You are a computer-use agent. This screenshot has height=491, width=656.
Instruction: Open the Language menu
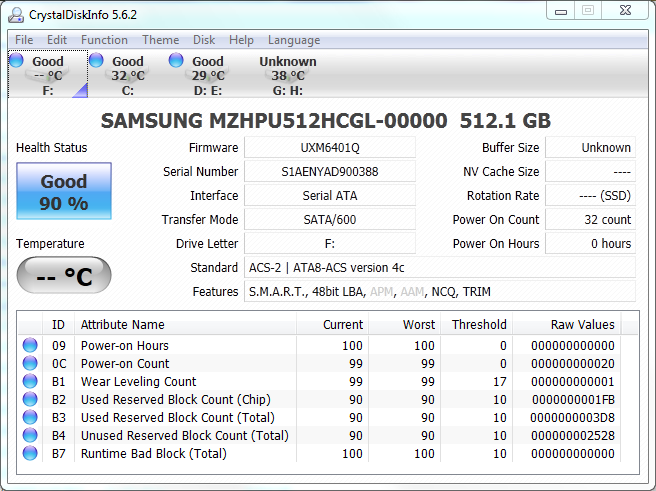pyautogui.click(x=294, y=40)
